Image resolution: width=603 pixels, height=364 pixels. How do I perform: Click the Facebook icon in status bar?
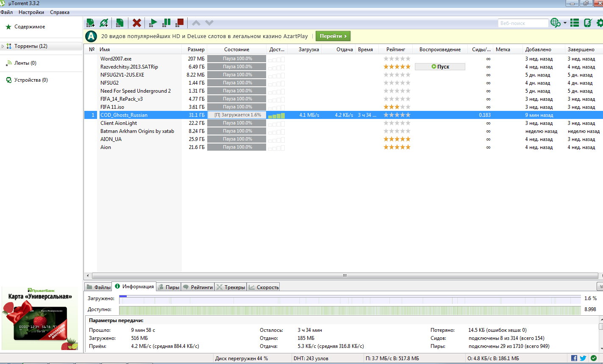point(574,358)
